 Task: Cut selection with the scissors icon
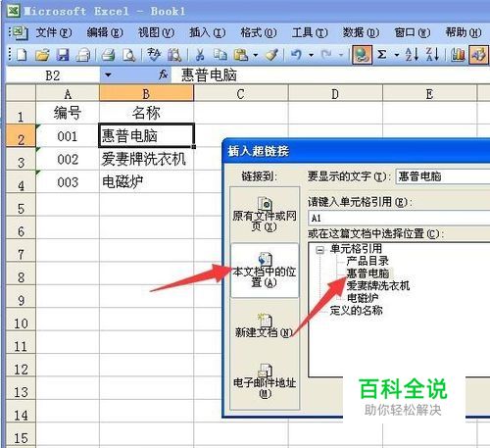[200, 55]
